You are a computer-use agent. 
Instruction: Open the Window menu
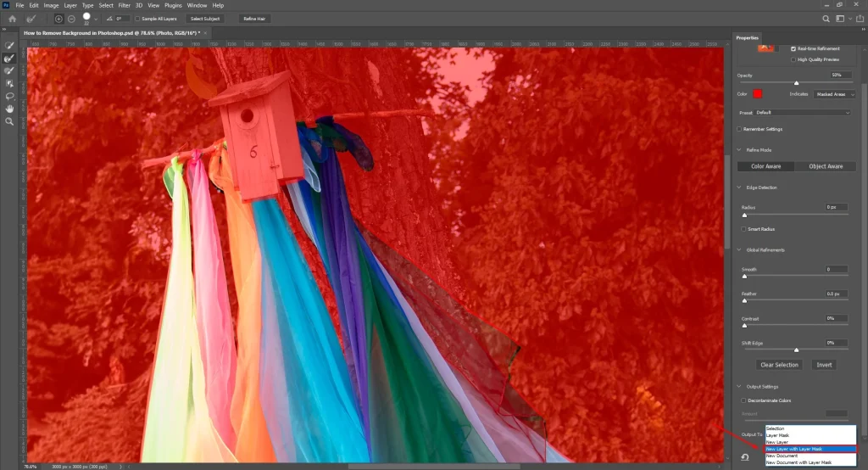click(x=197, y=6)
